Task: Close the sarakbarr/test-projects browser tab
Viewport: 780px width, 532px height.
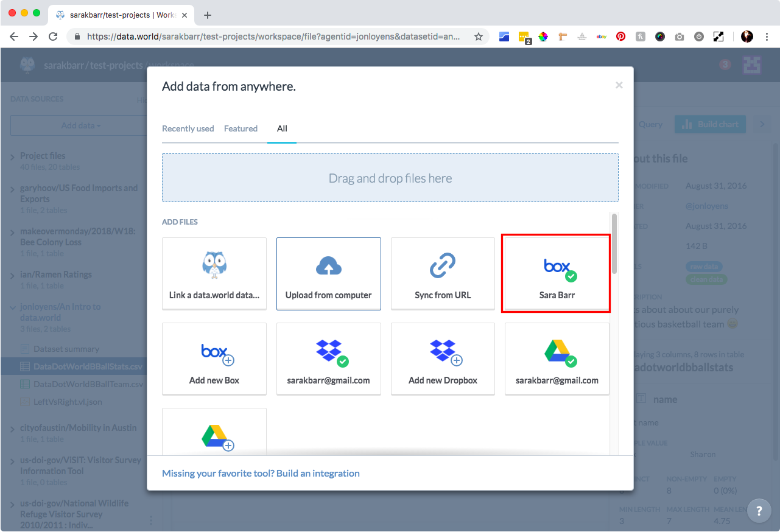Action: point(184,15)
